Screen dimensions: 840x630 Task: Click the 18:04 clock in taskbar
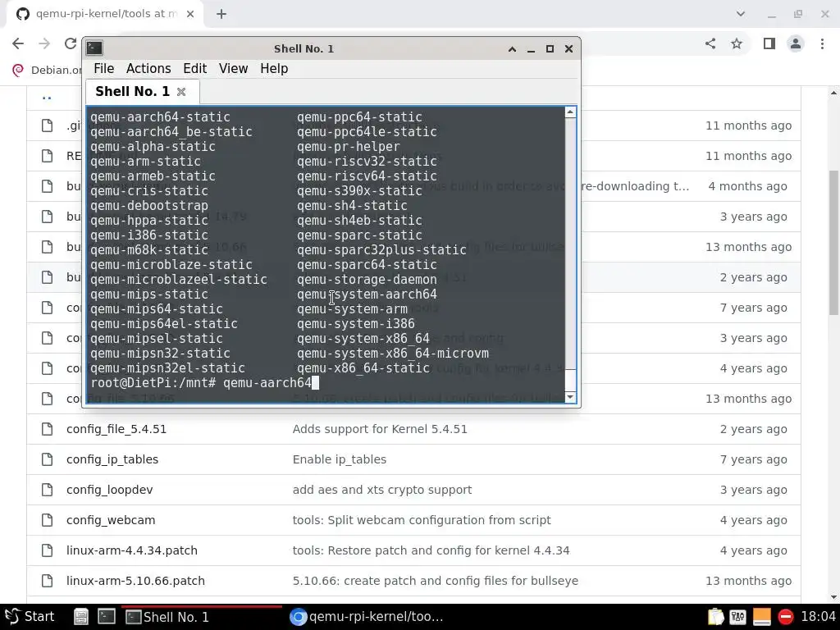818,617
